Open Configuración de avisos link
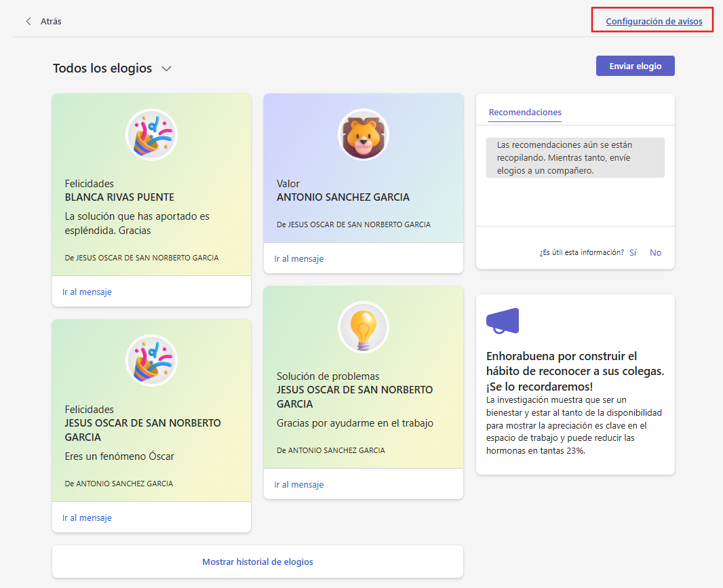723x588 pixels. [x=654, y=21]
